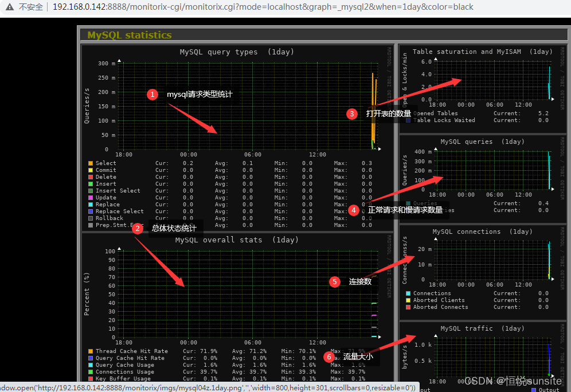Click the blue Query Cache Hit Rate swatch
Screen dimensions: 571x392
(x=91, y=358)
